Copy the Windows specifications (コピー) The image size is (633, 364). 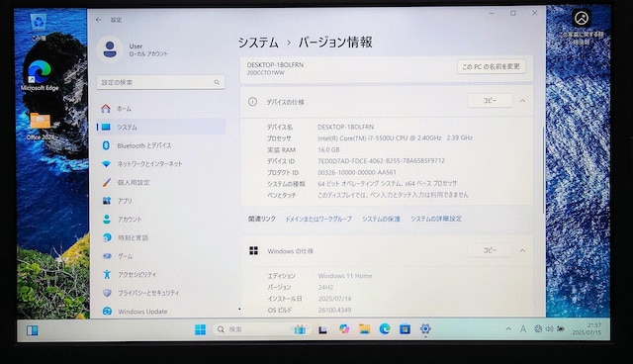[490, 250]
